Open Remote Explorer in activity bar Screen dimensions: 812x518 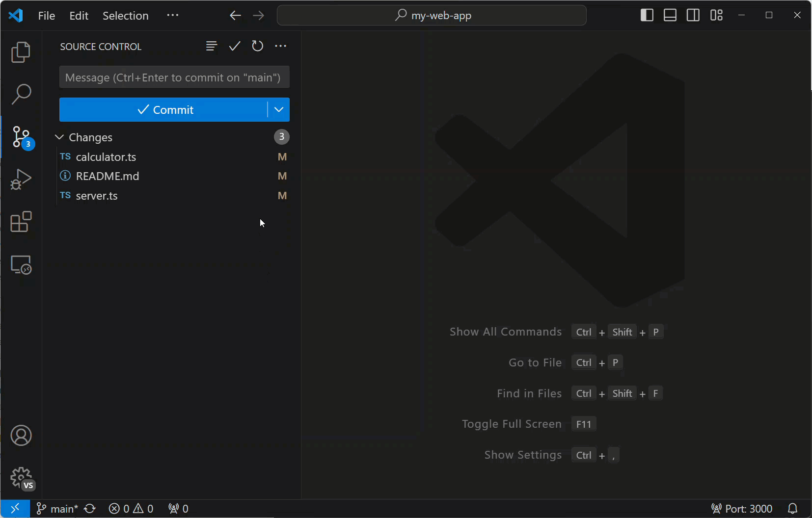pyautogui.click(x=21, y=265)
